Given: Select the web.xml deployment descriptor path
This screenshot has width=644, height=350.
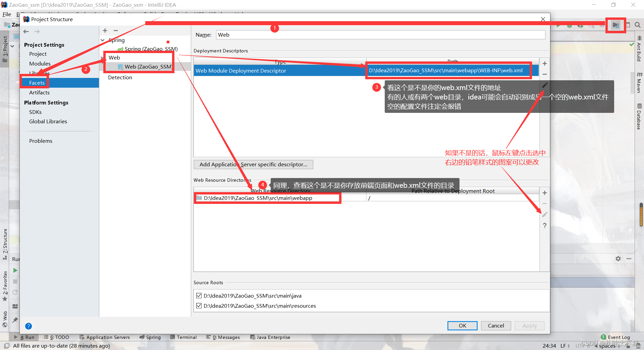Looking at the screenshot, I should (x=446, y=71).
